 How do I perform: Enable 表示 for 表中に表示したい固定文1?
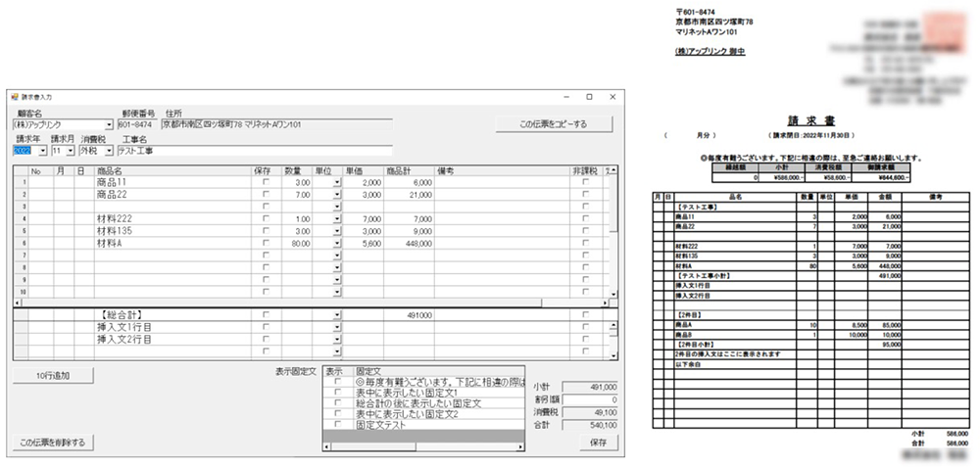[x=338, y=392]
